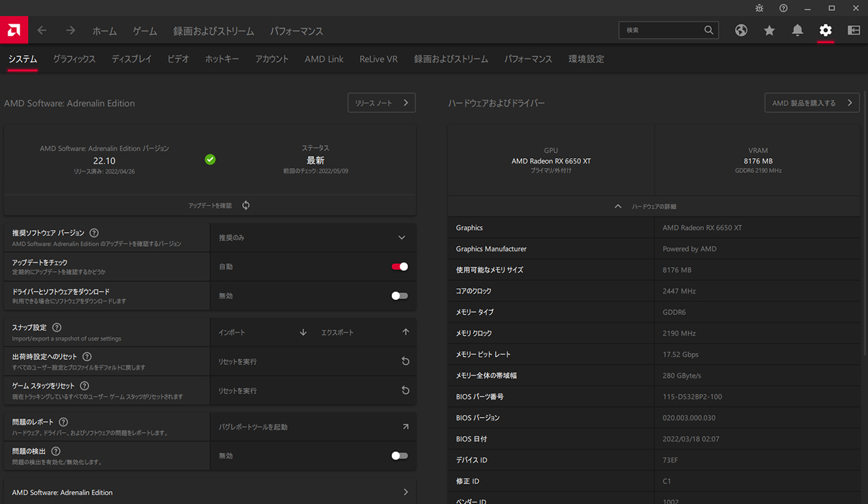Click the コアのクロック value 2447 MHz
This screenshot has height=504, width=868.
680,291
